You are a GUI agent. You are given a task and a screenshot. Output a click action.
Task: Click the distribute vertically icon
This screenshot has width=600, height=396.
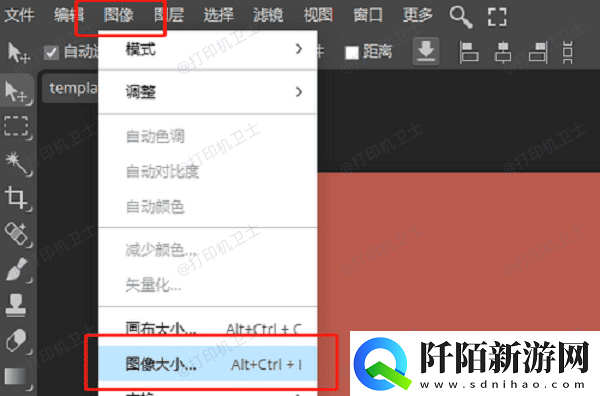coord(567,52)
